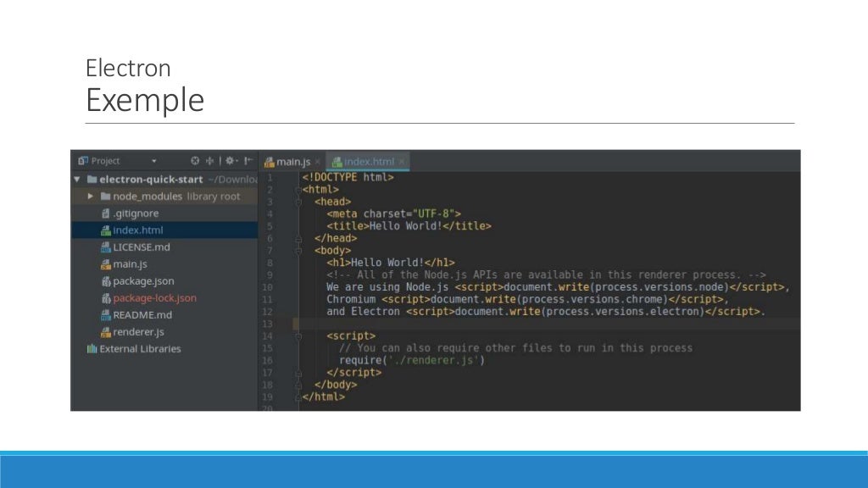Image resolution: width=868 pixels, height=488 pixels.
Task: Click the closing head fold marker line 6
Action: (298, 238)
